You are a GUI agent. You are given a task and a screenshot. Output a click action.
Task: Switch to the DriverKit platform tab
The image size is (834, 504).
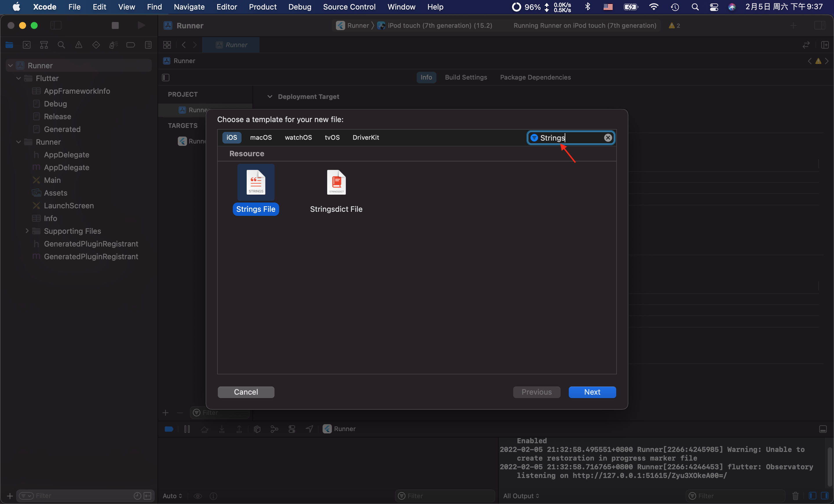(365, 137)
